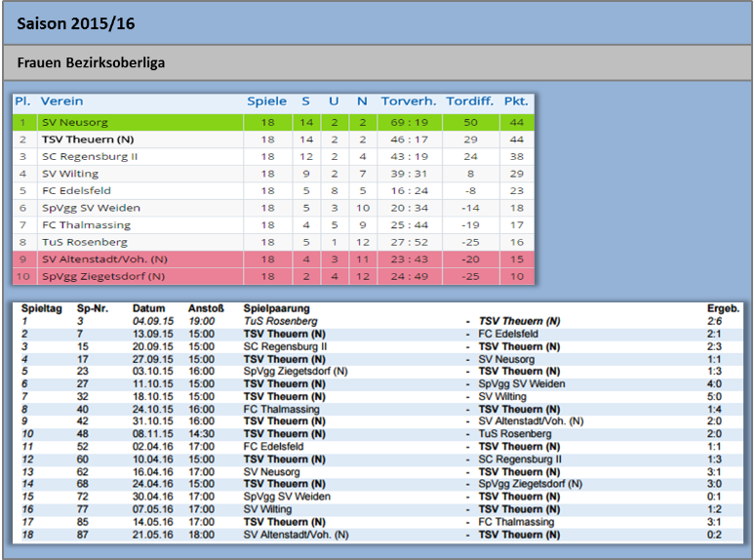756x560 pixels.
Task: Click match date '24.04.16'
Action: 153,484
